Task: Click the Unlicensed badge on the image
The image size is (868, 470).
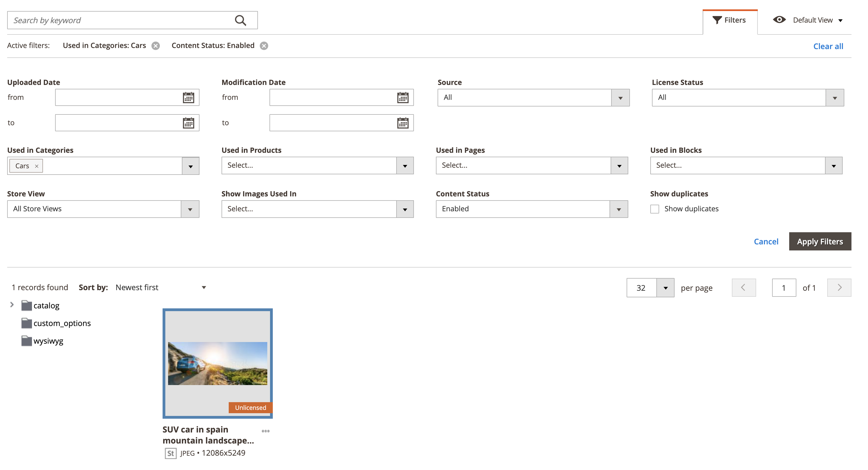Action: 250,408
